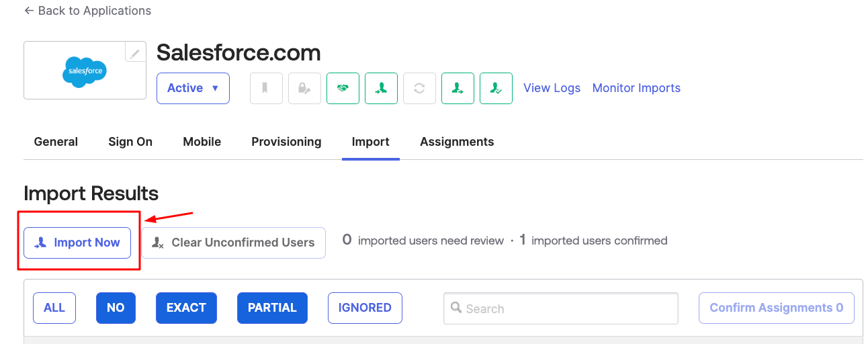The width and height of the screenshot is (868, 344).
Task: Click the grey bookmark icon button
Action: [266, 88]
